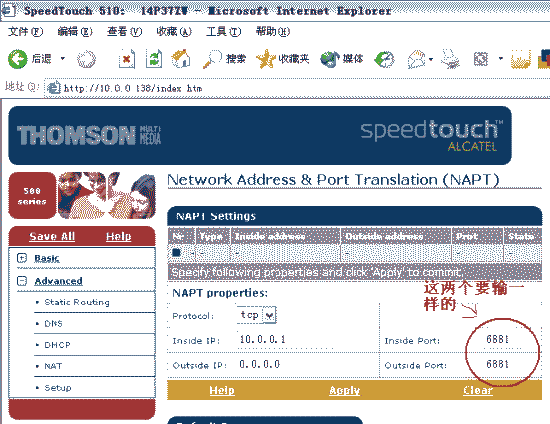Refresh the page with the Refresh icon
The image size is (550, 424).
[154, 59]
